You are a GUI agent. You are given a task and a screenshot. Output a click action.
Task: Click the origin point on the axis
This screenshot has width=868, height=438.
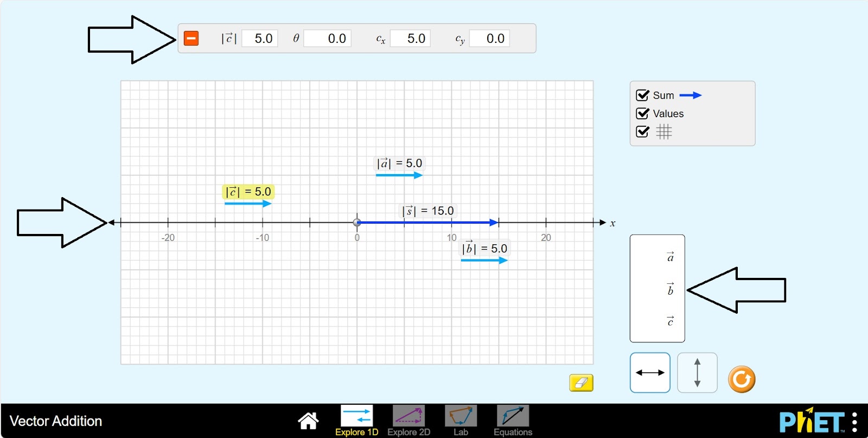pyautogui.click(x=357, y=223)
